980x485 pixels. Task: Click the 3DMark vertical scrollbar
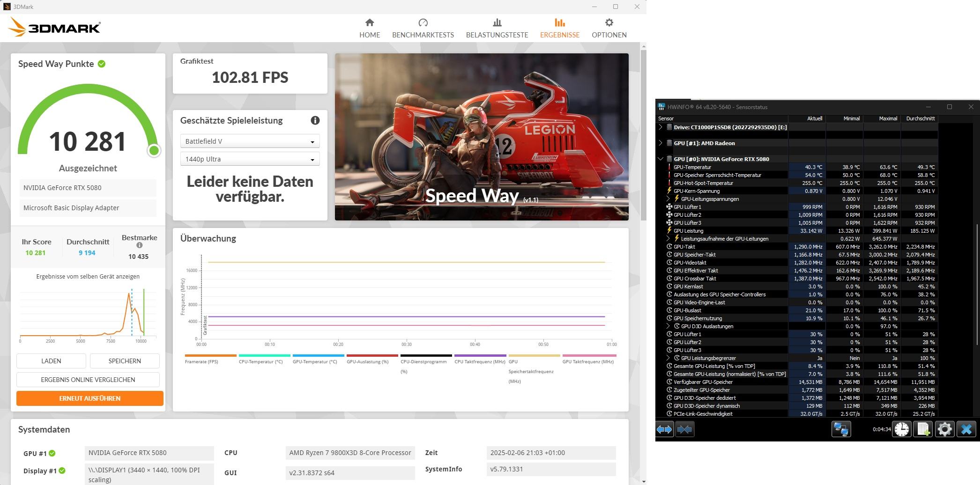click(643, 134)
